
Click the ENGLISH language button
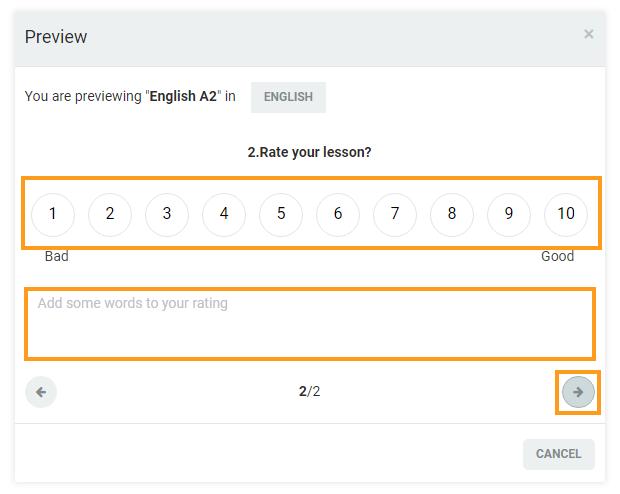pos(288,97)
